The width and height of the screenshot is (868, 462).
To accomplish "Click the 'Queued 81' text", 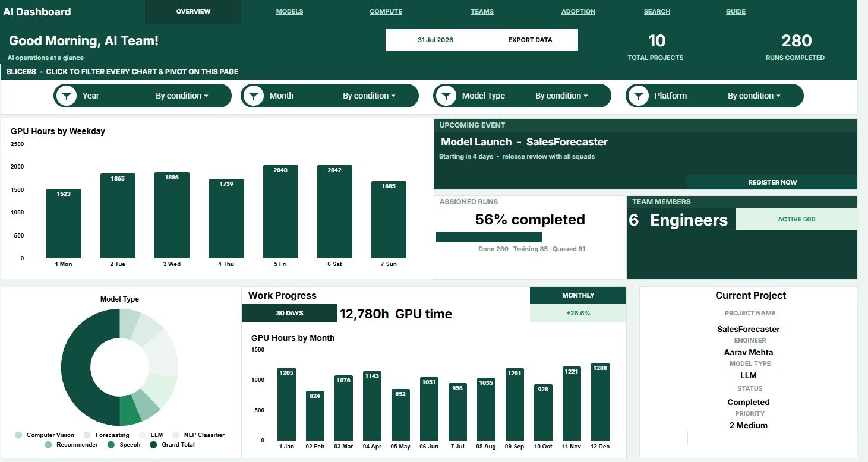I will (x=569, y=249).
